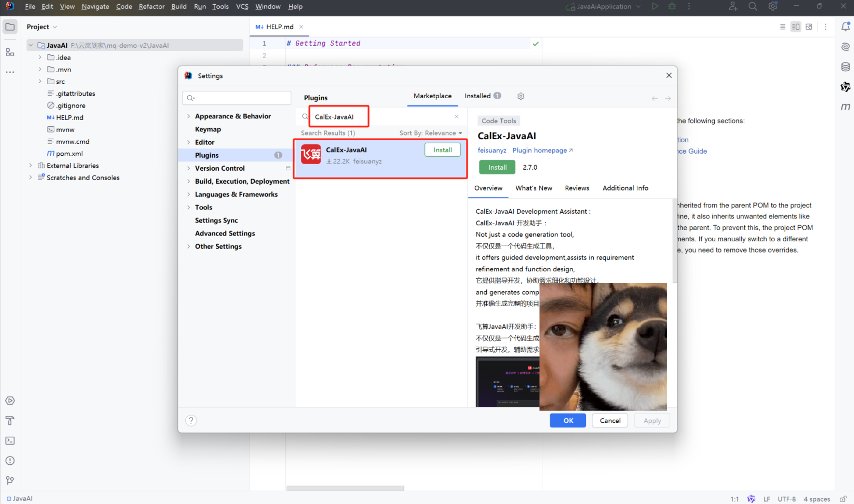This screenshot has width=854, height=504.
Task: Open the Sort By Relevance dropdown
Action: pos(431,133)
